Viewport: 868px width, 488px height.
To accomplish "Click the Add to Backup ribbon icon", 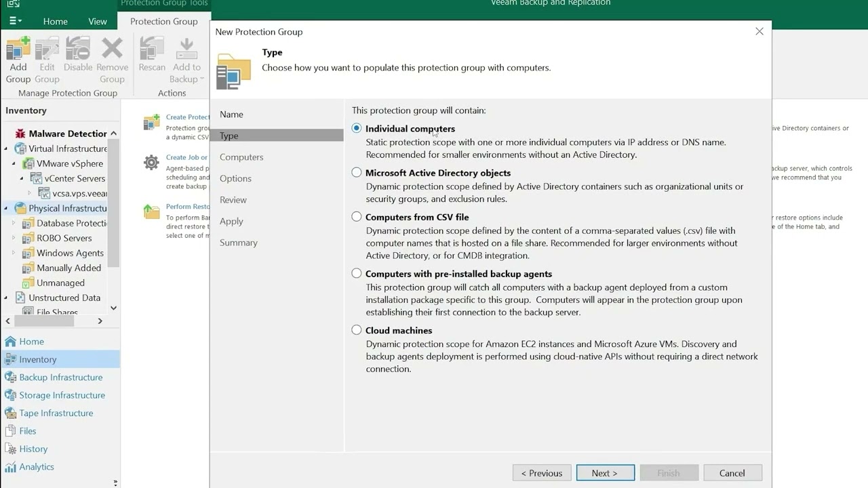I will (186, 50).
